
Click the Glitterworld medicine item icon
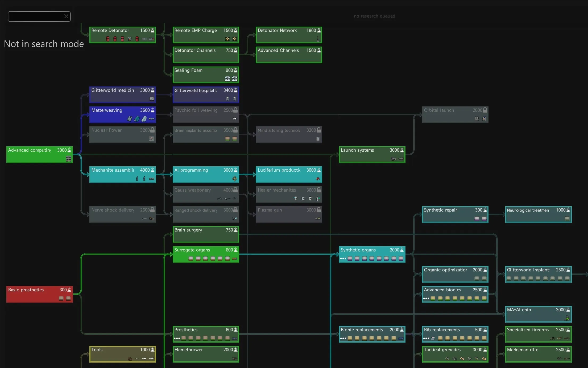pyautogui.click(x=152, y=99)
